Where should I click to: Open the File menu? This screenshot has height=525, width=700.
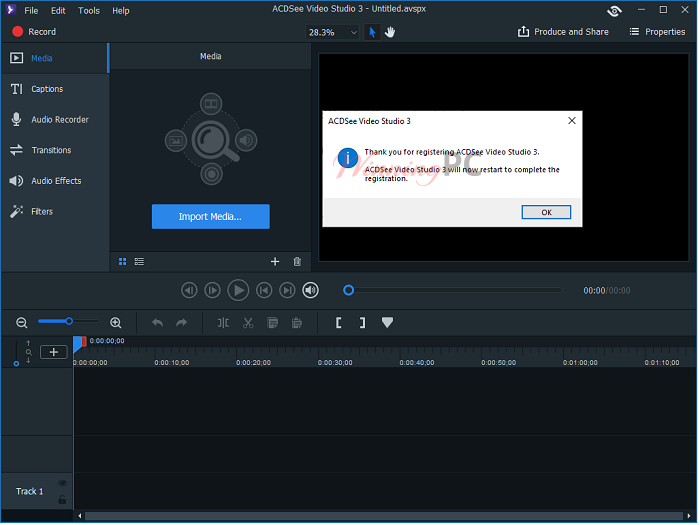[31, 10]
